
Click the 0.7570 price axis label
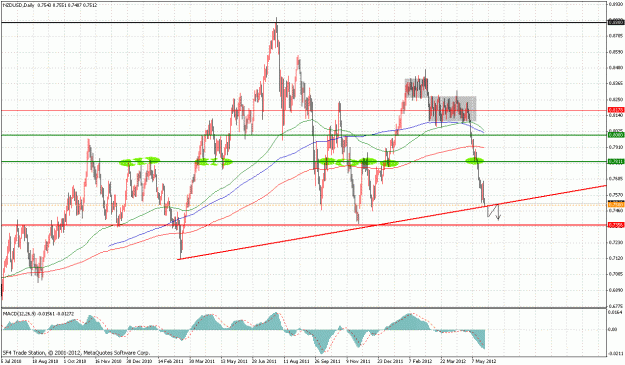[x=615, y=195]
